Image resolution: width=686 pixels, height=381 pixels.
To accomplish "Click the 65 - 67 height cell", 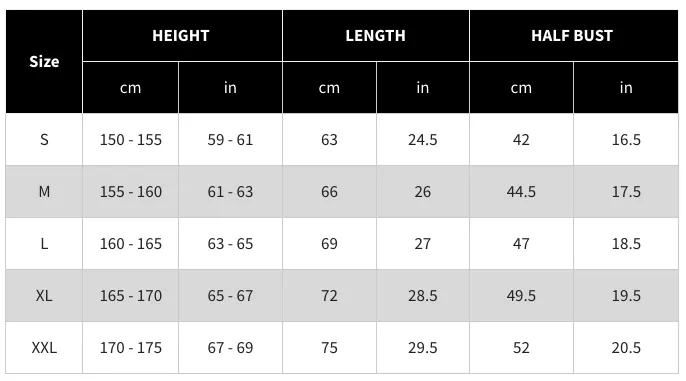I will [x=230, y=296].
